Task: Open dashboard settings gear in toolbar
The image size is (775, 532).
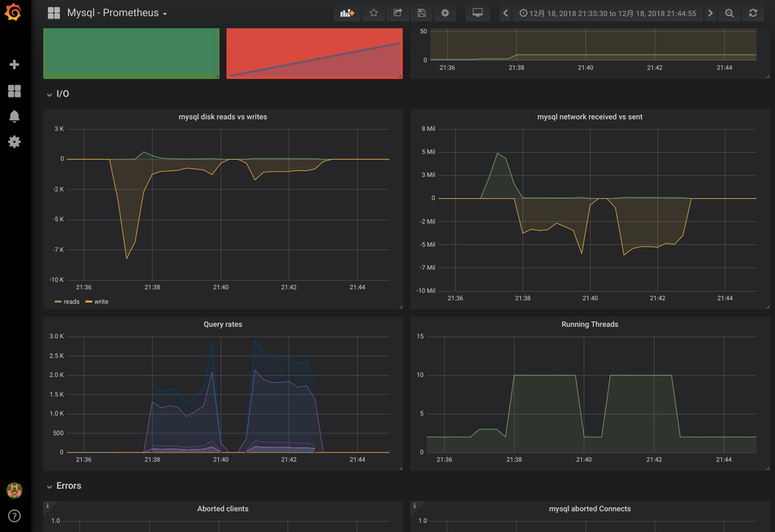Action: 445,13
